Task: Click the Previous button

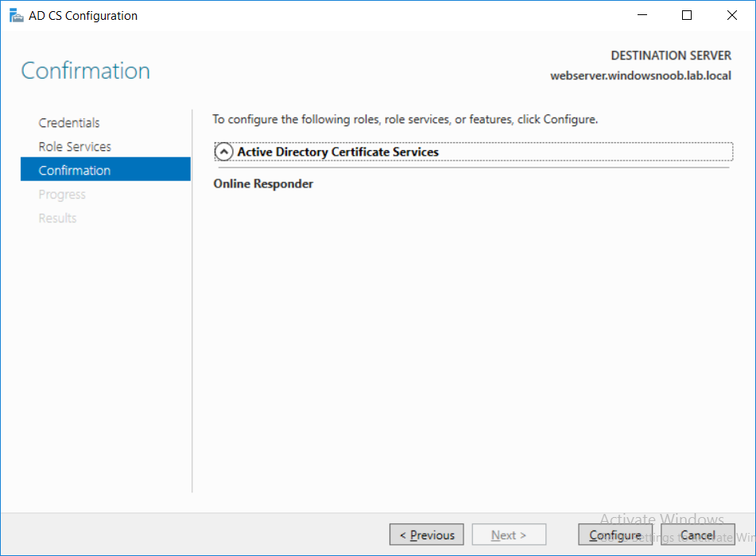Action: coord(427,535)
